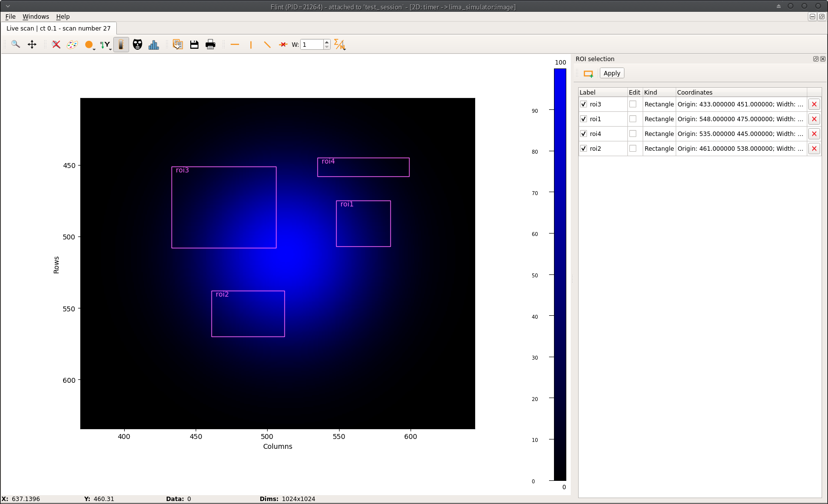Screen dimensions: 828x504
Task: Enable Edit checkbox for roi3
Action: (x=633, y=104)
